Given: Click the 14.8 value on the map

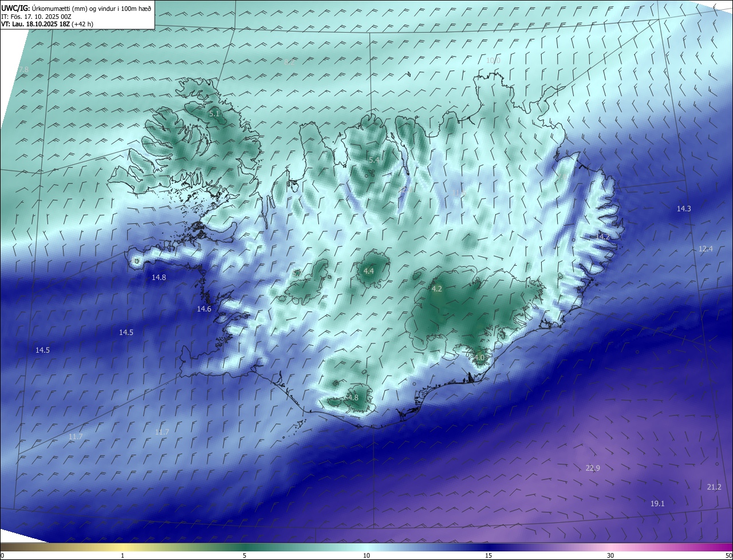Looking at the screenshot, I should (x=159, y=277).
